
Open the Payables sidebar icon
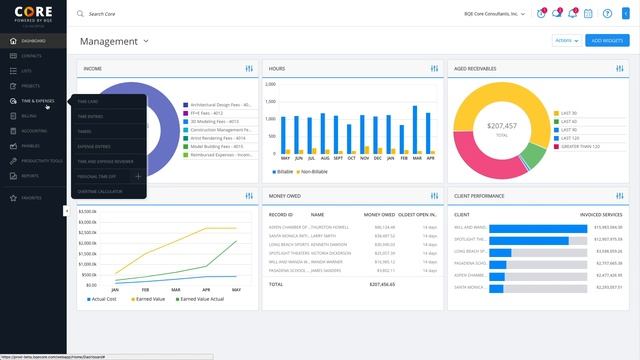point(13,146)
